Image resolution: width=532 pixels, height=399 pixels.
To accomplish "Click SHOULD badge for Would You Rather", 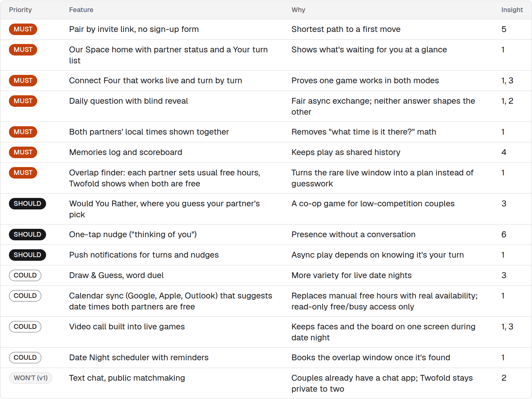I will [x=27, y=203].
